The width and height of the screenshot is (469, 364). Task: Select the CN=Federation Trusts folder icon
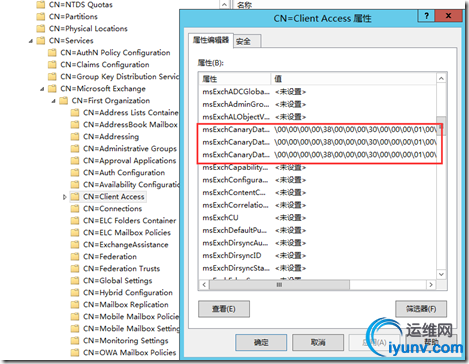tap(75, 269)
